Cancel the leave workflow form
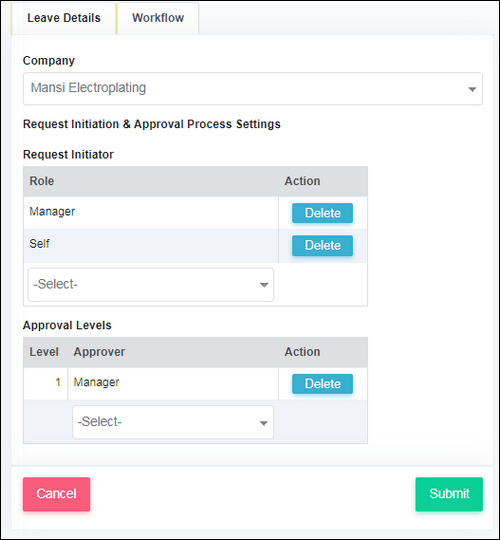500x540 pixels. click(56, 494)
